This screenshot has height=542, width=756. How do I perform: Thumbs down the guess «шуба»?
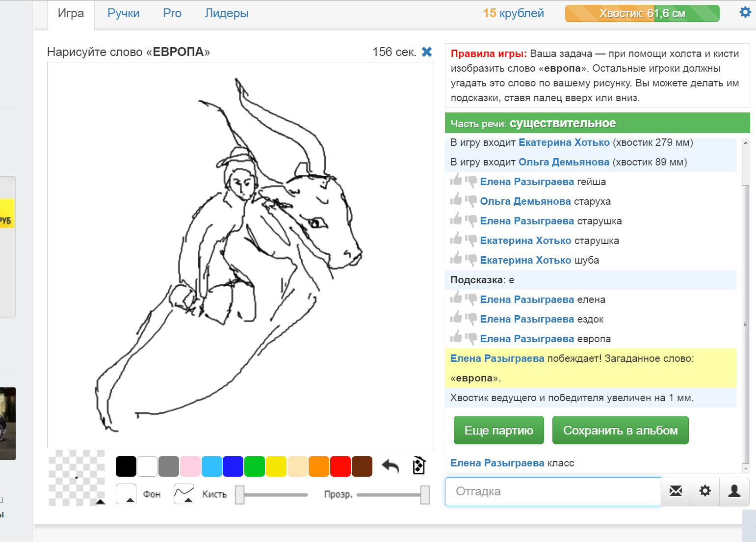[471, 261]
